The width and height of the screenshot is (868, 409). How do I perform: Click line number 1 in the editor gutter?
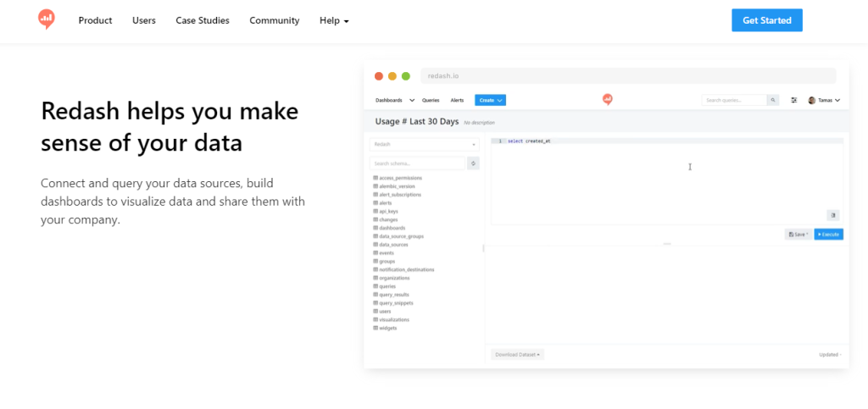pos(500,141)
